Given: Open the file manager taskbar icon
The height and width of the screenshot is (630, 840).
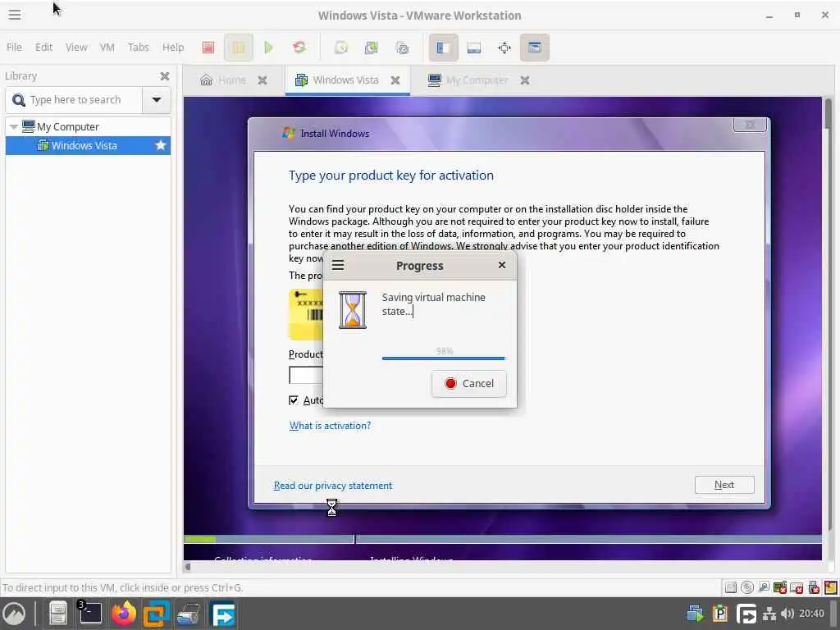Looking at the screenshot, I should pyautogui.click(x=57, y=614).
